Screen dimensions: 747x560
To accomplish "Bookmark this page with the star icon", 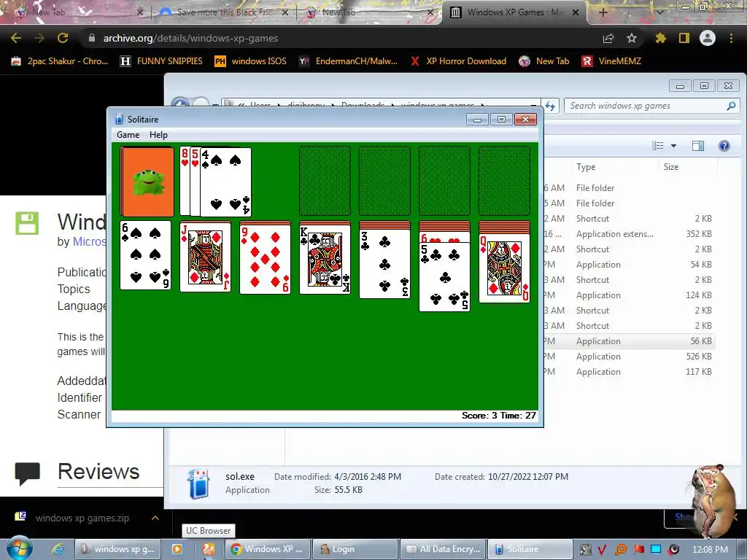I will tap(632, 38).
